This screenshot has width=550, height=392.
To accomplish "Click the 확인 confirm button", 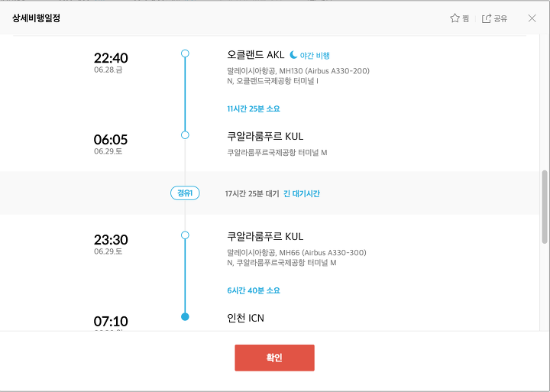I will 274,358.
